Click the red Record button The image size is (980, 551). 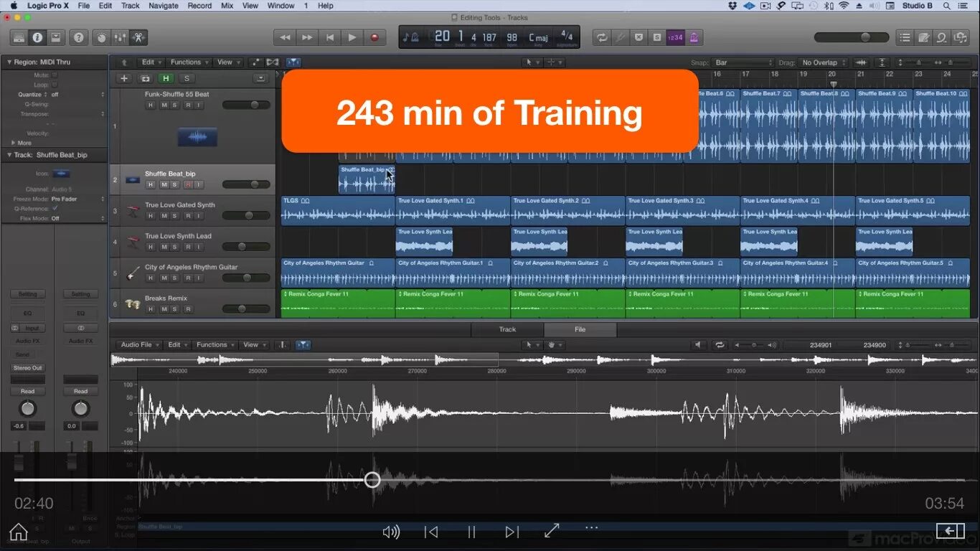pyautogui.click(x=374, y=37)
